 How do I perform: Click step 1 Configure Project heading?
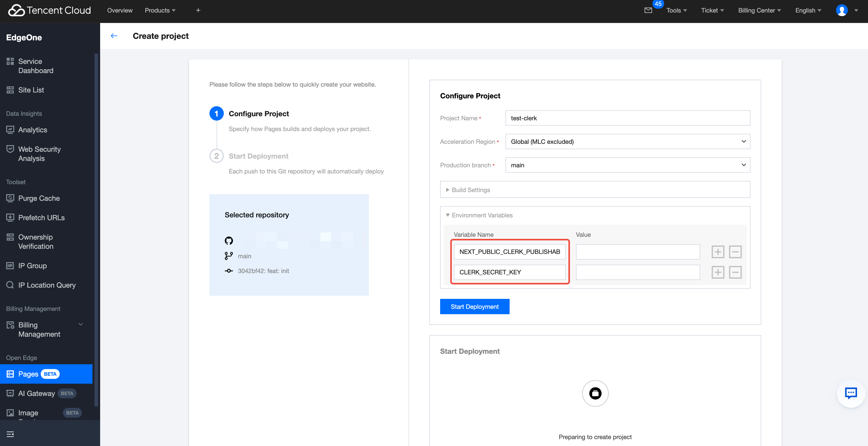[259, 113]
